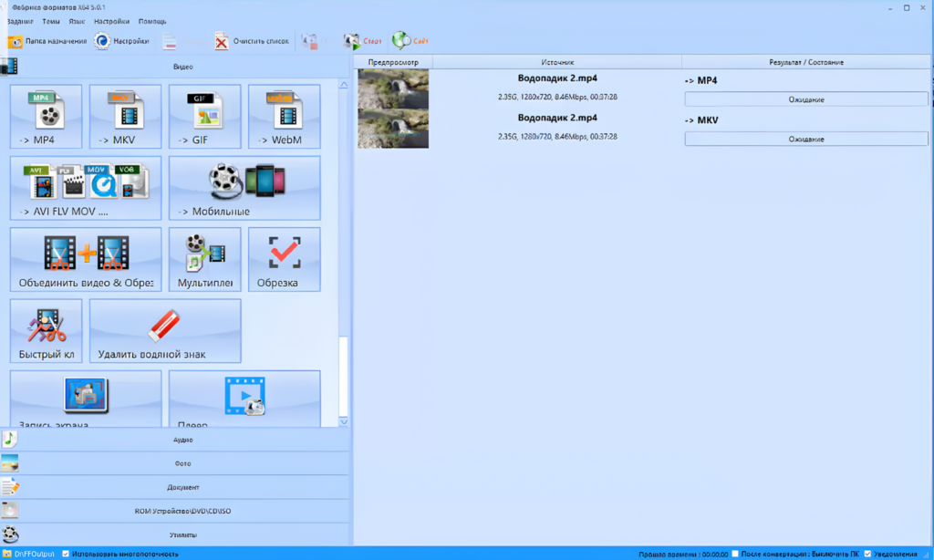Click the Ожидание status of the MKV task
This screenshot has width=934, height=560.
pos(806,139)
